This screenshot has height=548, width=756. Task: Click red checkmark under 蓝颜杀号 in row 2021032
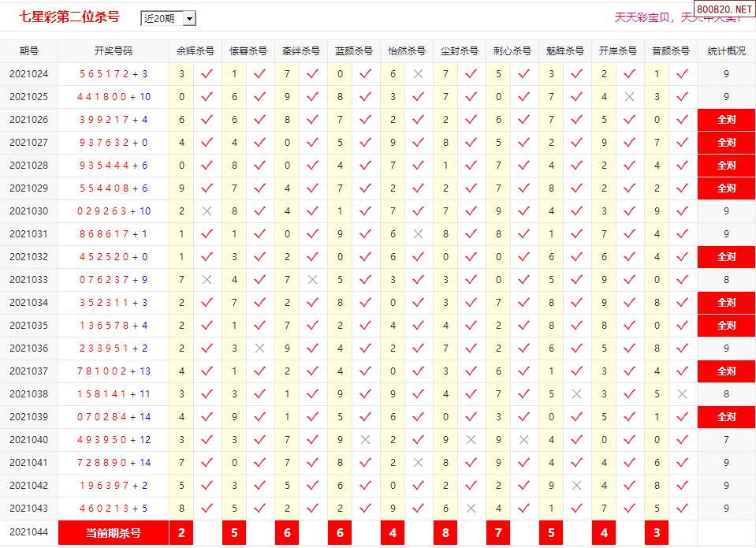point(366,256)
